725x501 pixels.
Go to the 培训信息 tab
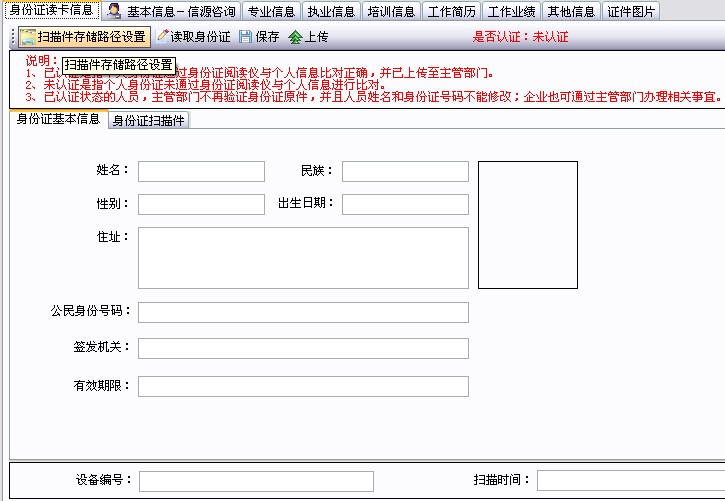[391, 12]
